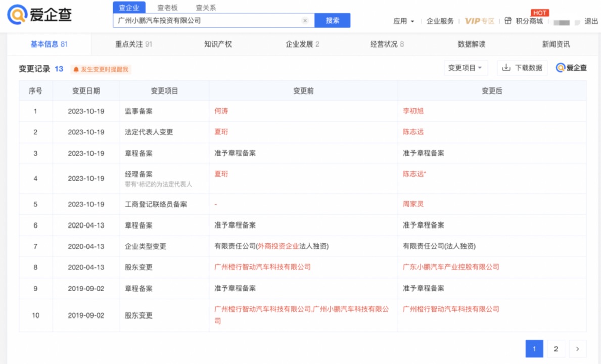Click 陈志远 in the 法定代表人变更 row
This screenshot has height=364, width=601.
coord(413,132)
